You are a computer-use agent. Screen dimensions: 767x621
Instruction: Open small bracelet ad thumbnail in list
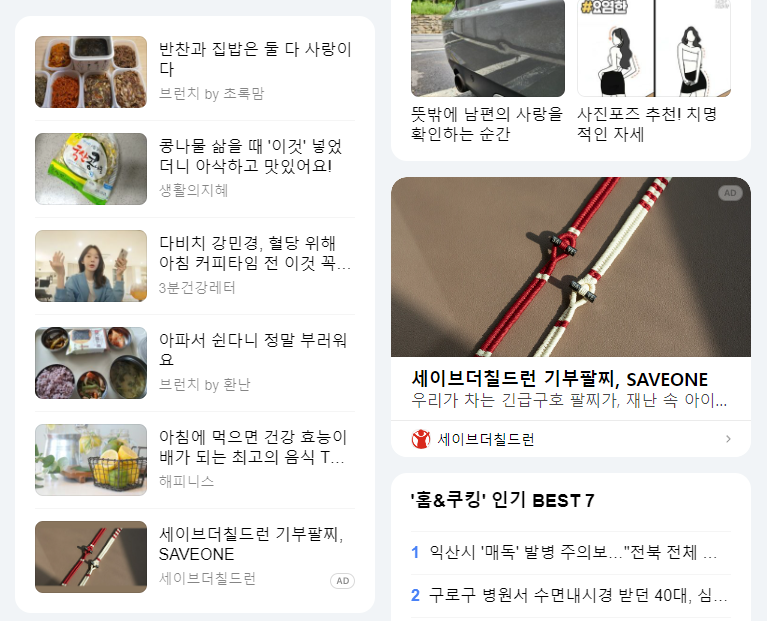click(x=91, y=557)
